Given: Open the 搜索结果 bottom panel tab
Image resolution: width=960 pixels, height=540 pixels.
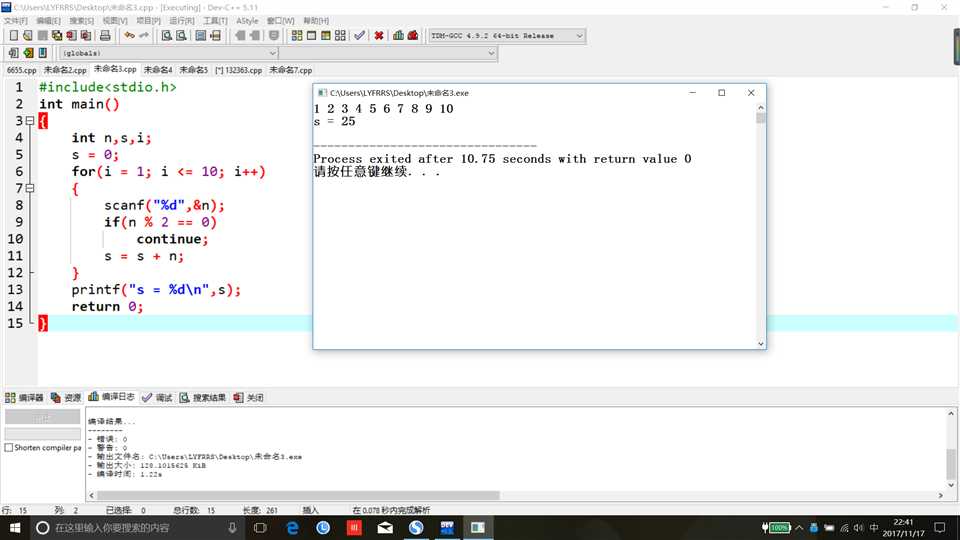Looking at the screenshot, I should coord(203,398).
